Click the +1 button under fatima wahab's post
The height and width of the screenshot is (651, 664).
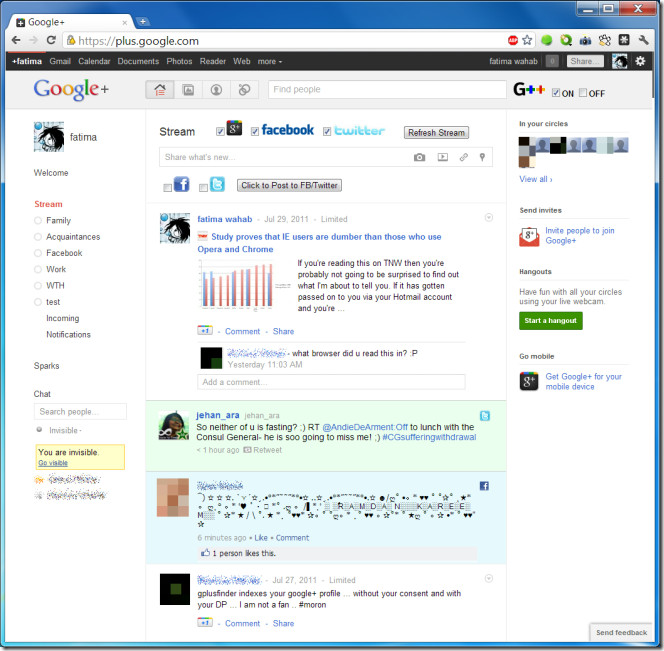click(205, 330)
